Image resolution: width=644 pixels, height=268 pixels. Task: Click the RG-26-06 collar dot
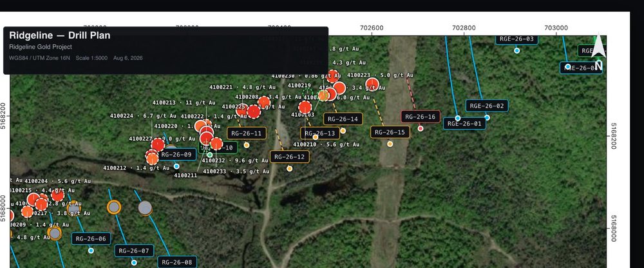[x=91, y=251]
